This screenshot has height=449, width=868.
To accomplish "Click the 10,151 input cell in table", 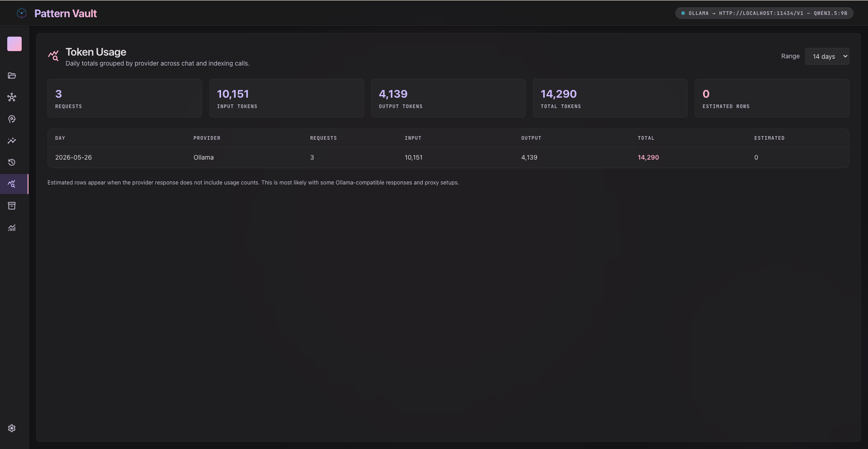I will point(414,157).
